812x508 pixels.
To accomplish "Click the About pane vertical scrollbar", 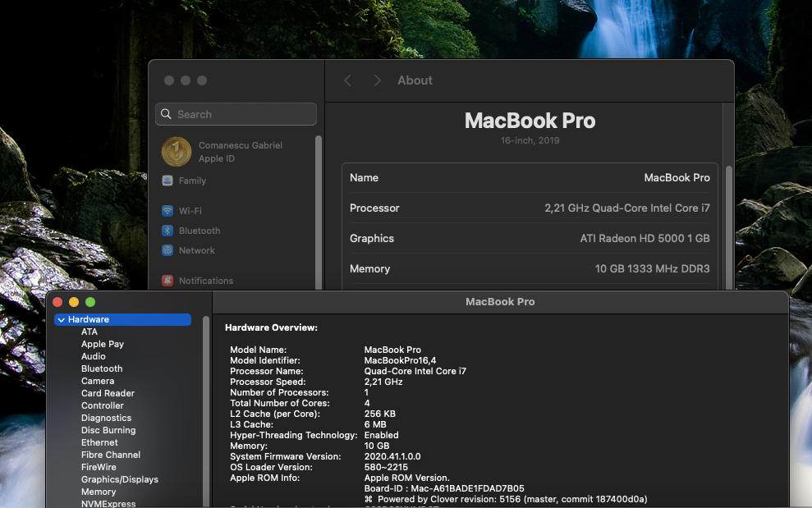I will point(728,227).
